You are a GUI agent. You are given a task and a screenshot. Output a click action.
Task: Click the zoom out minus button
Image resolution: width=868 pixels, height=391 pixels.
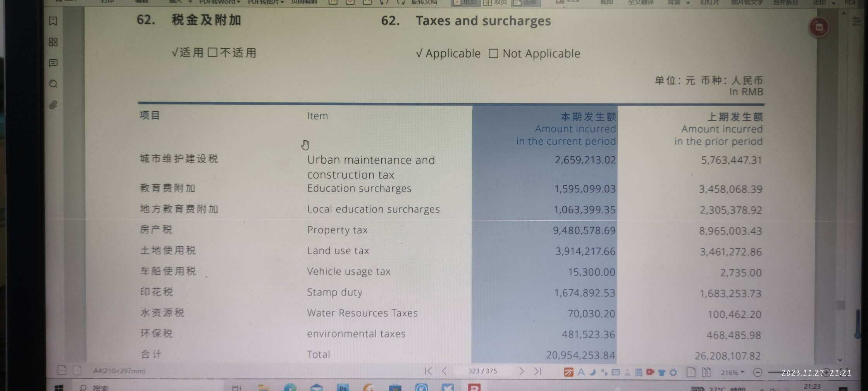click(757, 372)
